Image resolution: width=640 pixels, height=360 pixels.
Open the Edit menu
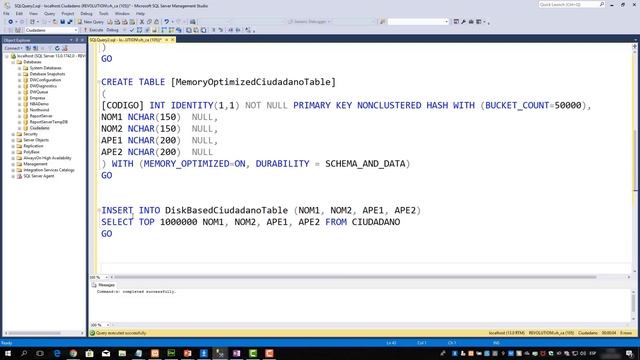(x=19, y=13)
